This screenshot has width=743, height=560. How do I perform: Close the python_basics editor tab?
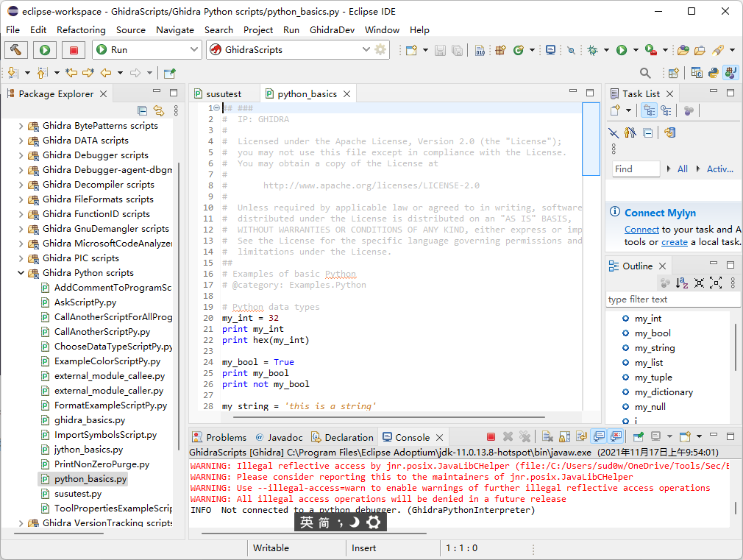click(347, 94)
